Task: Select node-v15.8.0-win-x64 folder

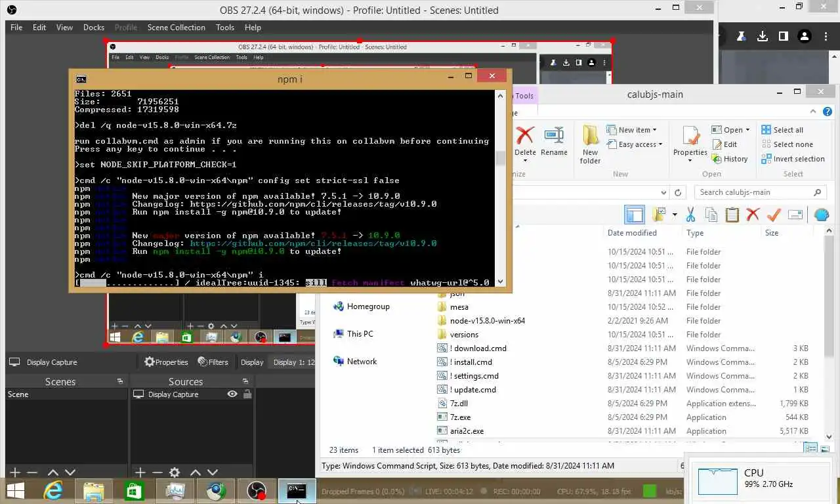Action: (487, 321)
